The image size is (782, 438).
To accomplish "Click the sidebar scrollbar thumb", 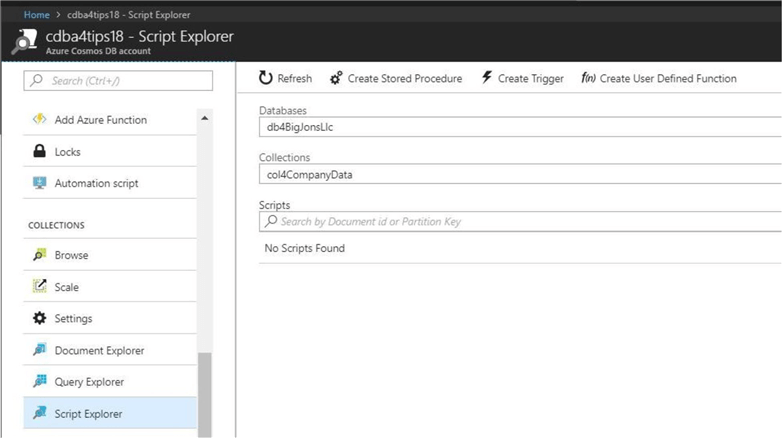I will pos(205,395).
